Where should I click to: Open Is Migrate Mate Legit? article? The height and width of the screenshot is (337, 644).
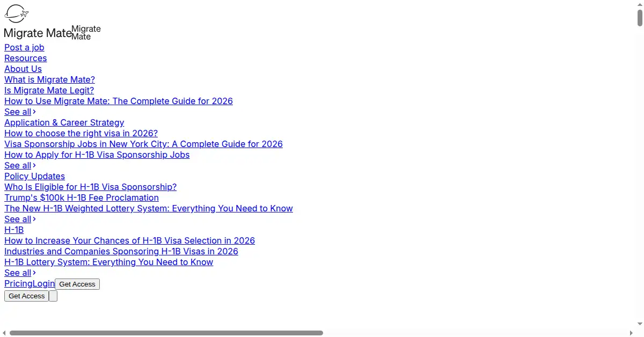49,90
